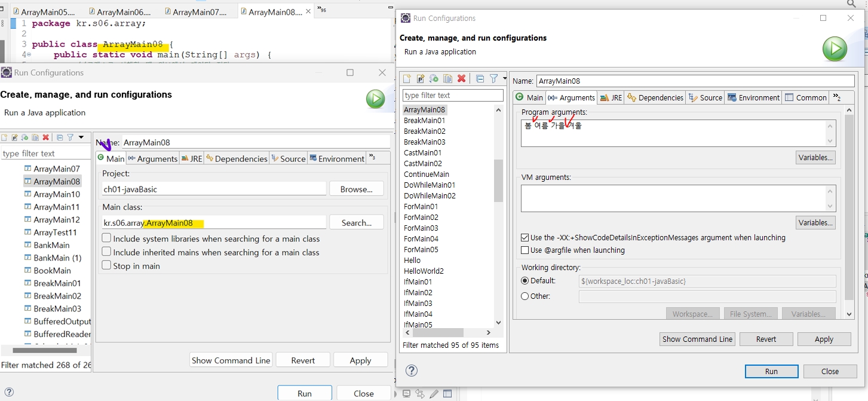The height and width of the screenshot is (401, 868).
Task: Click the green run arrow in dialog header
Action: (x=835, y=50)
